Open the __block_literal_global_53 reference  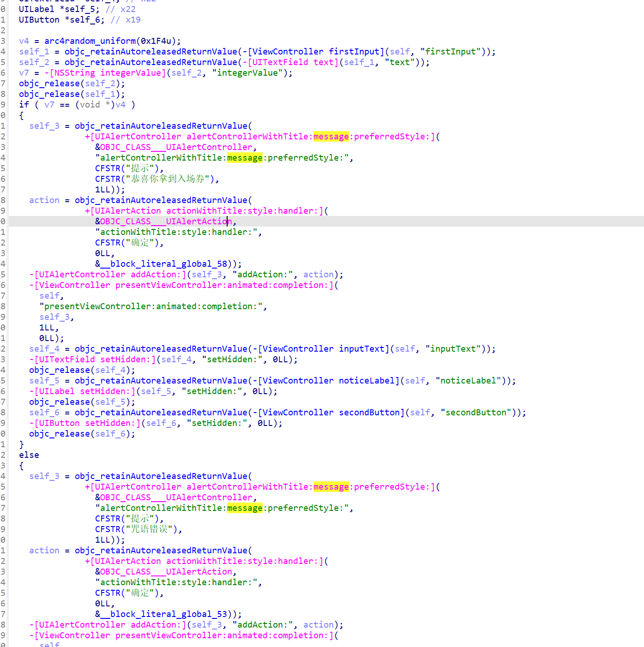click(169, 614)
